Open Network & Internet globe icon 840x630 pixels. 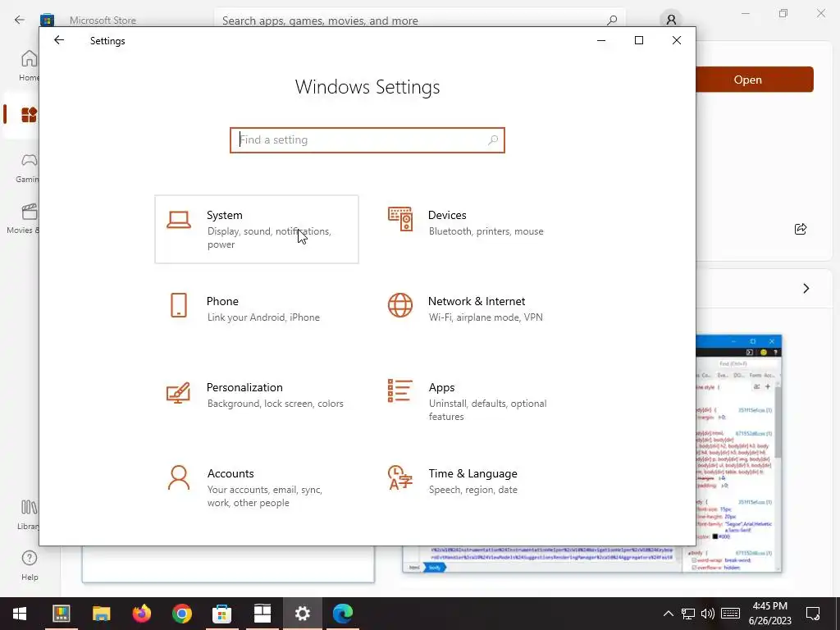(x=400, y=305)
